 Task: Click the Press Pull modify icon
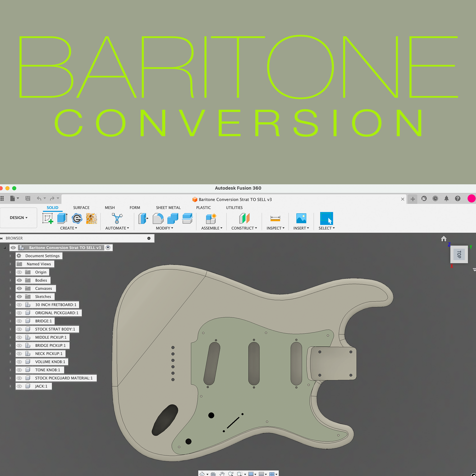click(143, 218)
